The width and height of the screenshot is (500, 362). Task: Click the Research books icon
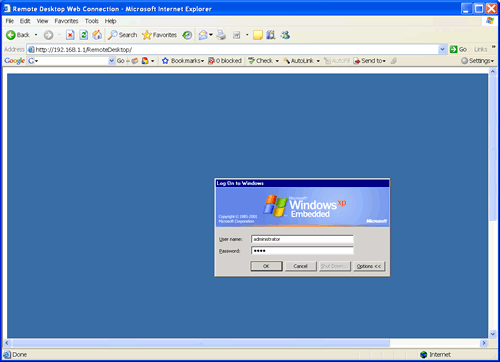271,35
